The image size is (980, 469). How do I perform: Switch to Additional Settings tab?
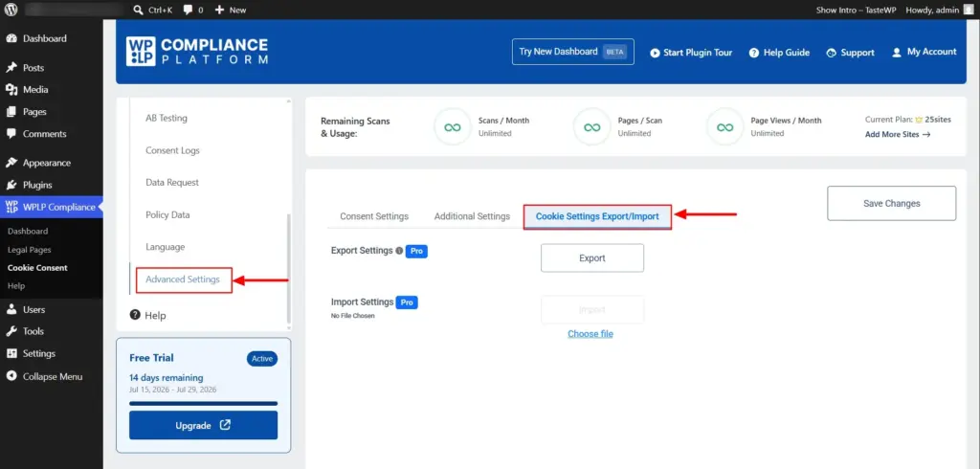point(472,216)
